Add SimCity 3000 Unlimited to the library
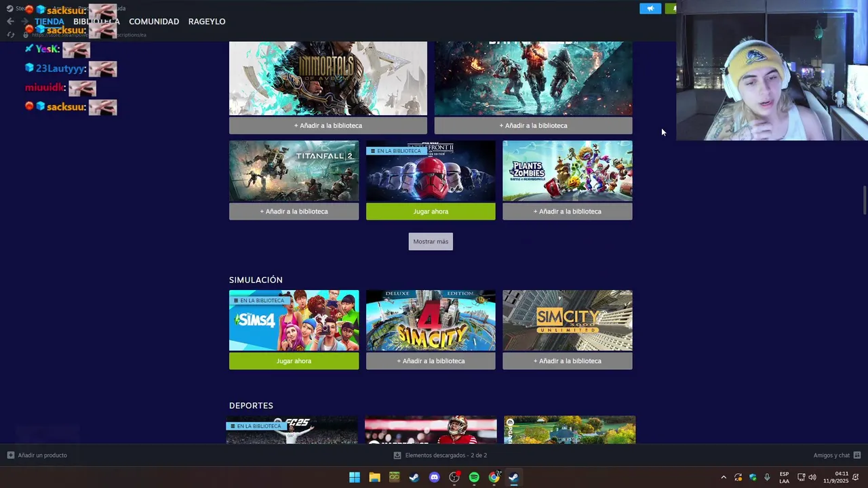This screenshot has width=868, height=488. pos(568,361)
